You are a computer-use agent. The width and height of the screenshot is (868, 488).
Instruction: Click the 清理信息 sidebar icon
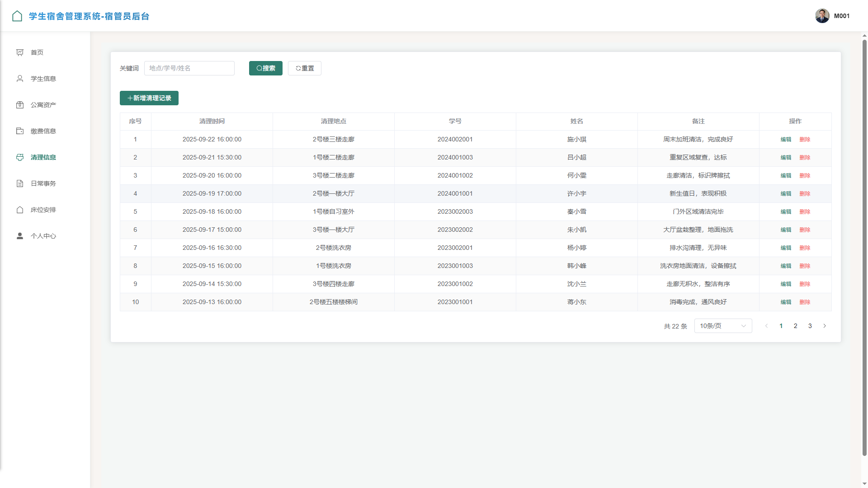click(x=20, y=157)
